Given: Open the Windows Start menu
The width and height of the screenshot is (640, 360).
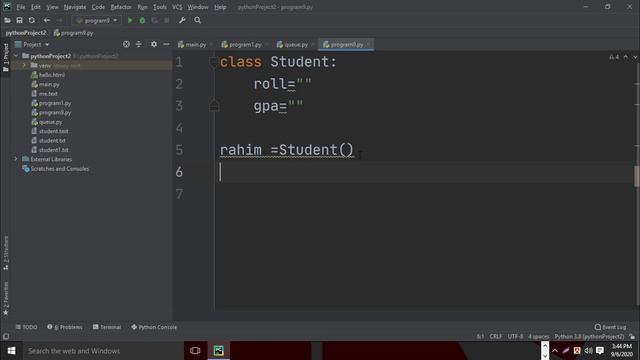Looking at the screenshot, I should click(x=11, y=351).
